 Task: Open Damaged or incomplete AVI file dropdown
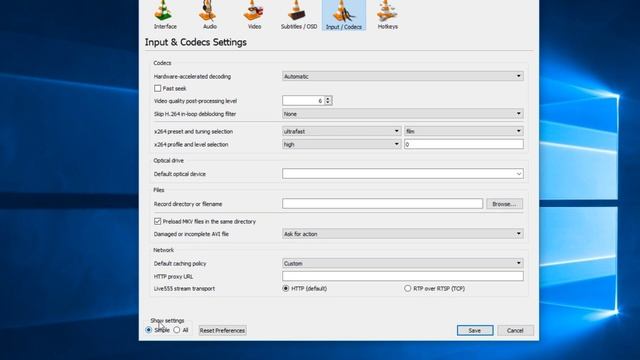tap(402, 234)
